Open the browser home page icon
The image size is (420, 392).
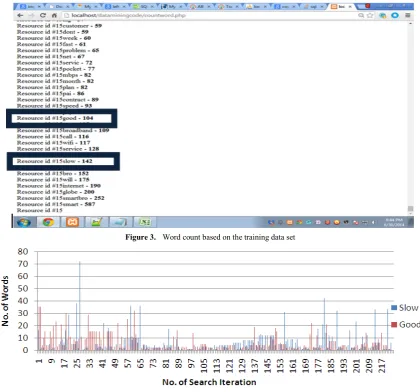[x=54, y=15]
